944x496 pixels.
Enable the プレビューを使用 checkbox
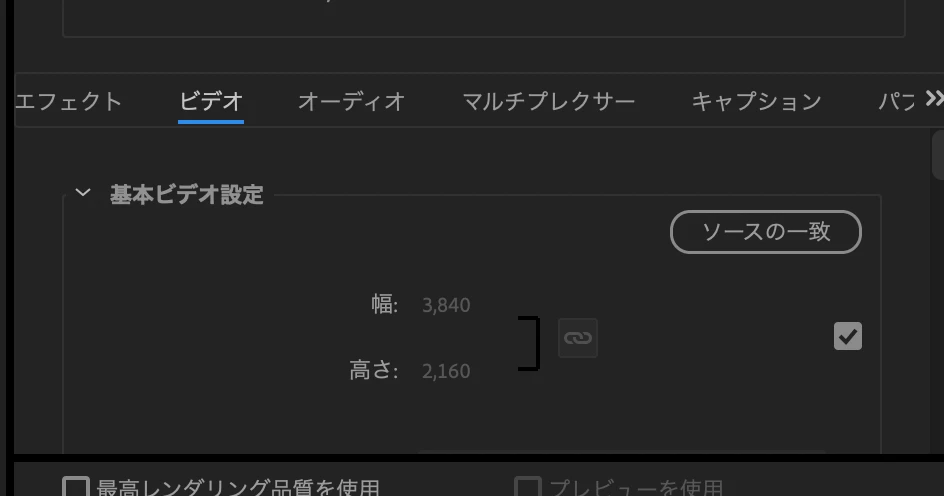528,487
